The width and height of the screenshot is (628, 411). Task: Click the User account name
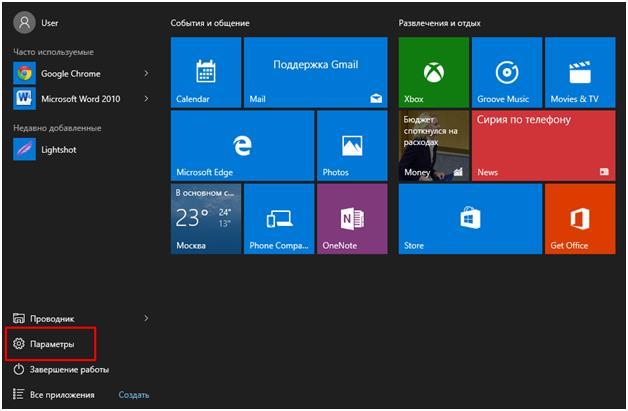click(x=50, y=23)
